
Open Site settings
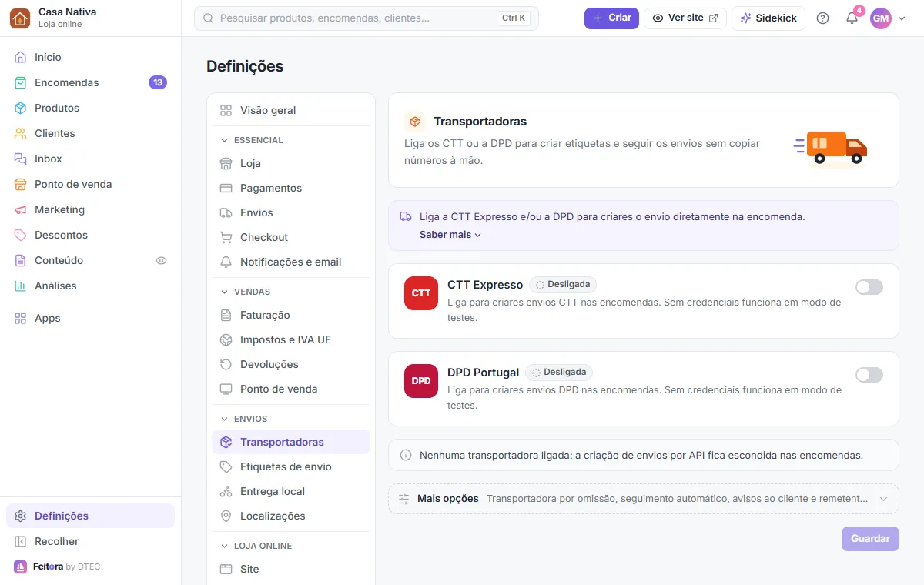pos(291,569)
